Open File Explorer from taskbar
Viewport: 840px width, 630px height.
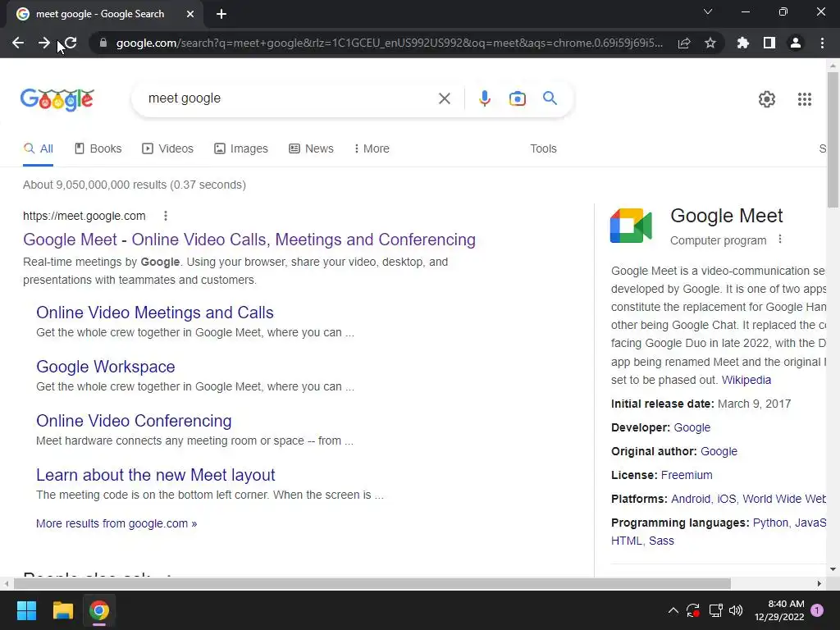pyautogui.click(x=62, y=610)
